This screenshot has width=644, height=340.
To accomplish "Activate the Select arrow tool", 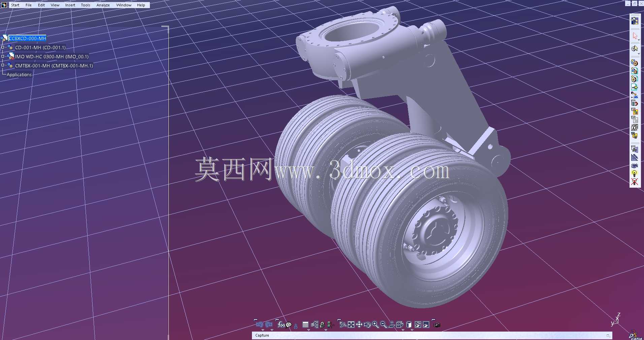I will point(635,36).
